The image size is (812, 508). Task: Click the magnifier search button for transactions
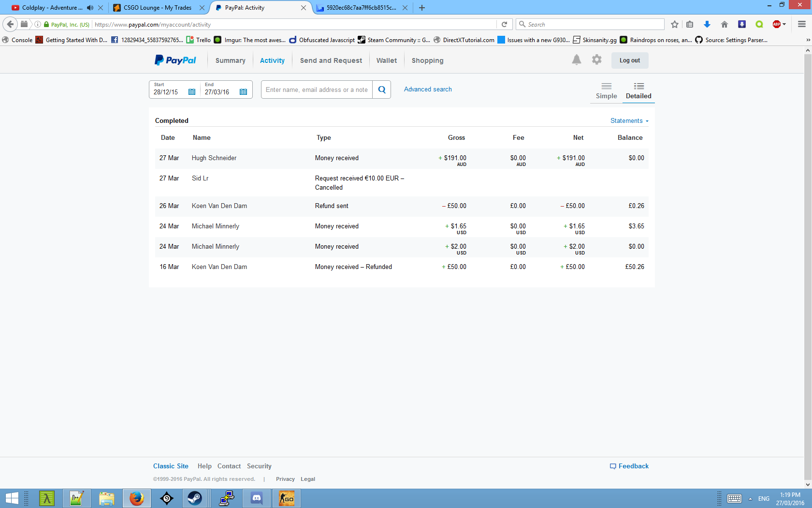pos(382,90)
